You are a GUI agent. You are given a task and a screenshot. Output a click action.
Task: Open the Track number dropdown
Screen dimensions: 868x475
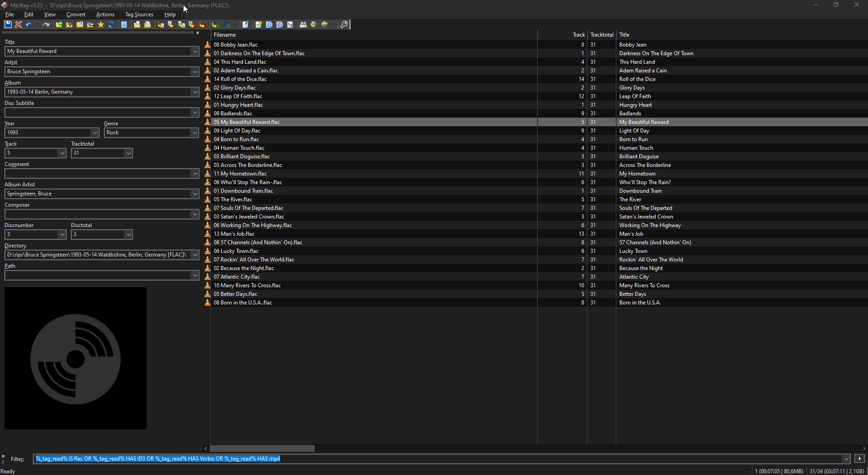(x=62, y=153)
